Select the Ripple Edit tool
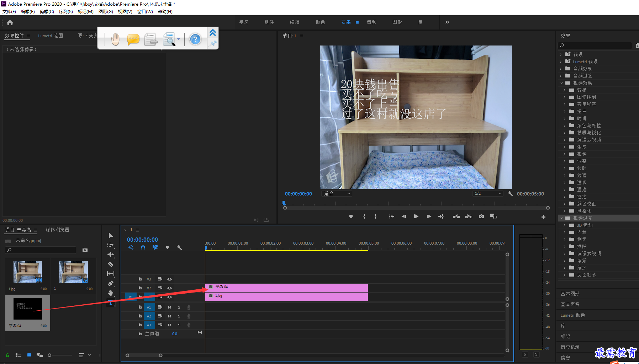 pyautogui.click(x=111, y=255)
